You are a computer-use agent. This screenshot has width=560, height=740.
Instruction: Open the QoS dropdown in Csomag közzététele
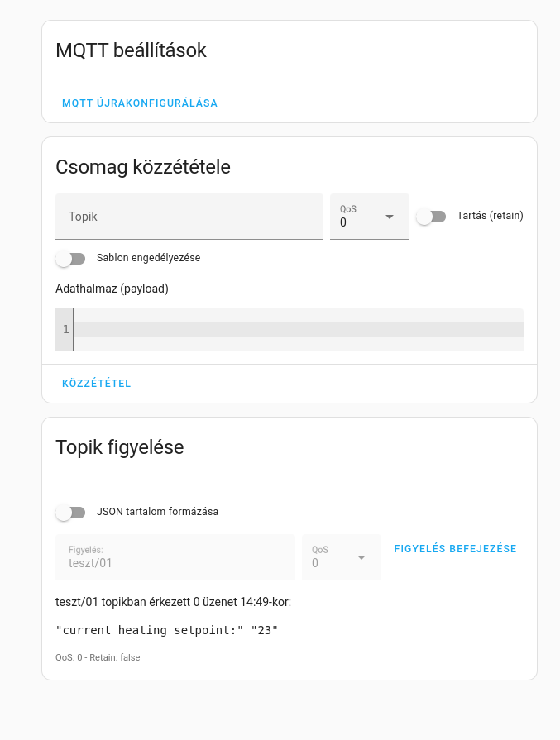point(370,217)
